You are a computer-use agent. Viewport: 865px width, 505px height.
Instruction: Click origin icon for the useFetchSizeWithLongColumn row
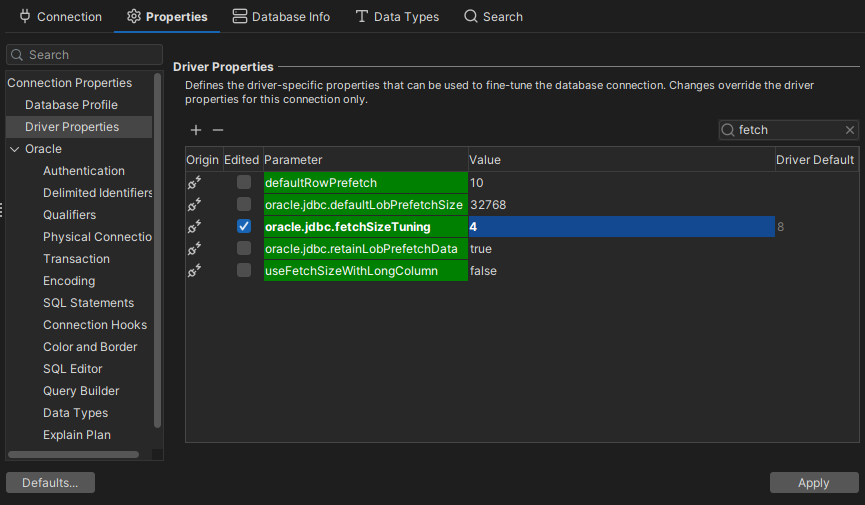click(195, 271)
